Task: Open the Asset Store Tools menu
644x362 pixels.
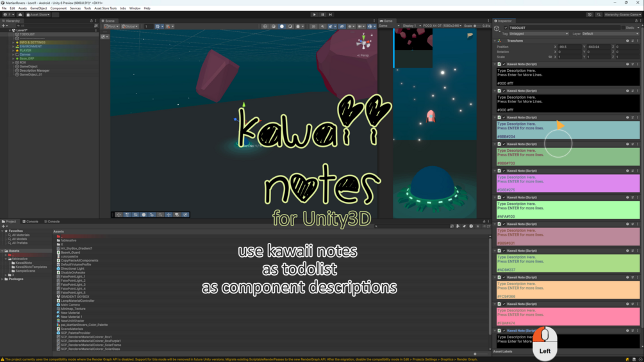Action: [106, 8]
